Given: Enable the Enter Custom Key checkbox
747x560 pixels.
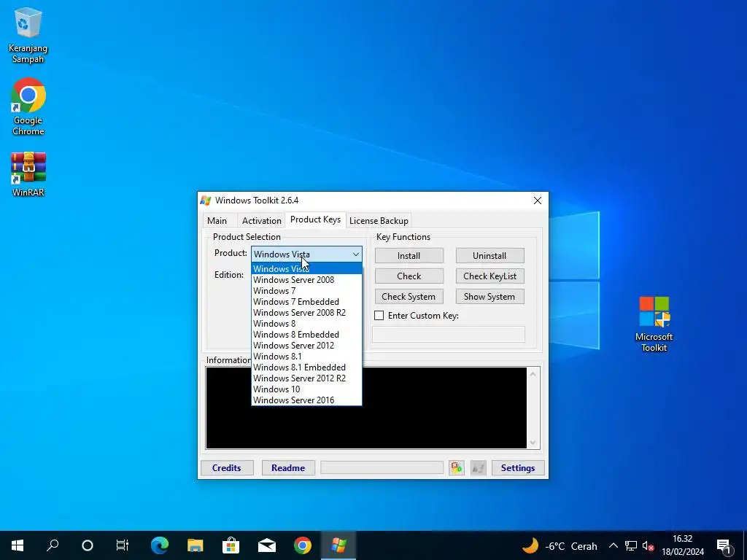Looking at the screenshot, I should [x=379, y=315].
